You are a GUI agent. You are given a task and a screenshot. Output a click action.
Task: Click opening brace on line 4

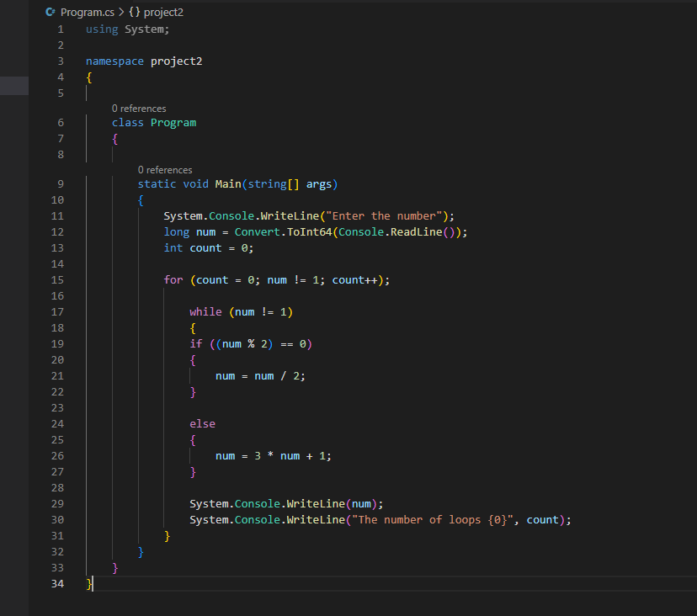[x=89, y=77]
